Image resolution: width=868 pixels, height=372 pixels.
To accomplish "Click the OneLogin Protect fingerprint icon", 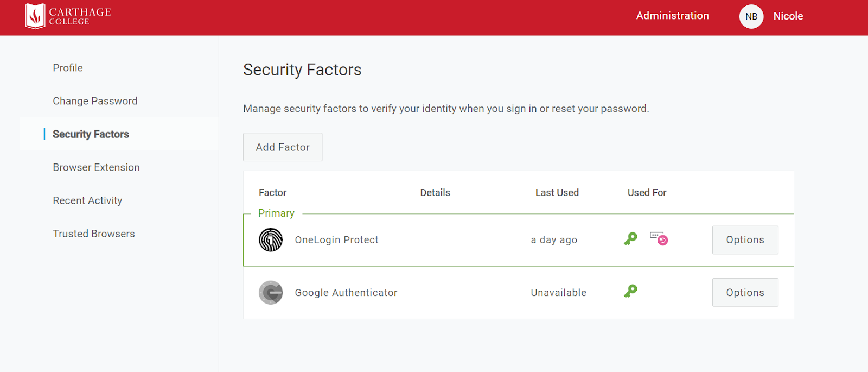I will (x=271, y=240).
